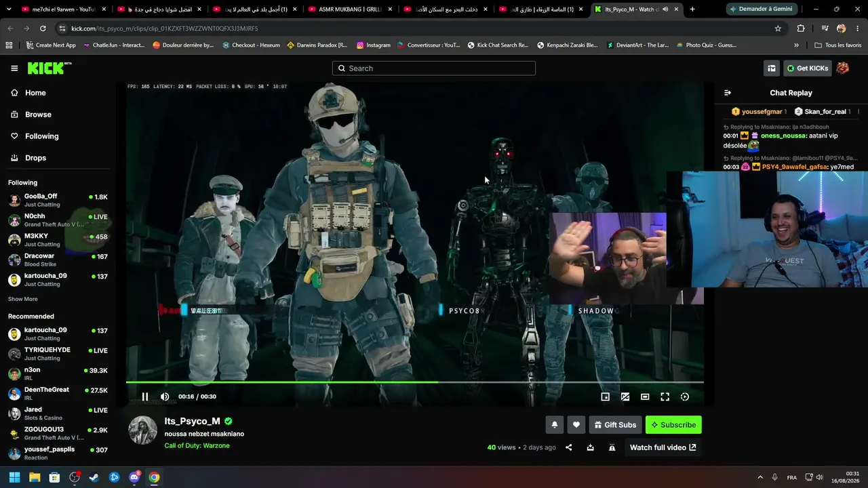Screen dimensions: 868x488
Task: Toggle picture-in-picture mini player
Action: 606,396
